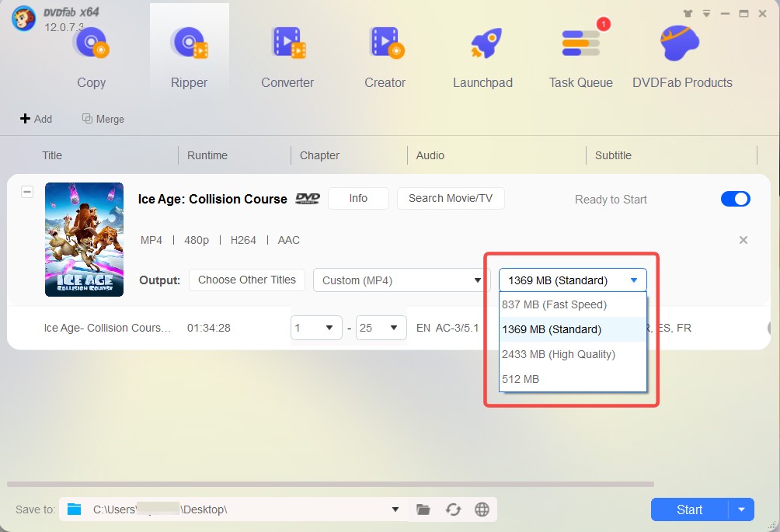Click the Search Movie/TV button

pyautogui.click(x=450, y=198)
